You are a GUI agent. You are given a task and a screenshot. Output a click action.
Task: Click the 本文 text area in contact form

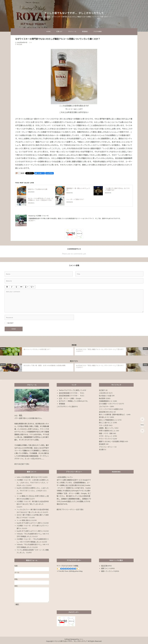(x=32, y=595)
